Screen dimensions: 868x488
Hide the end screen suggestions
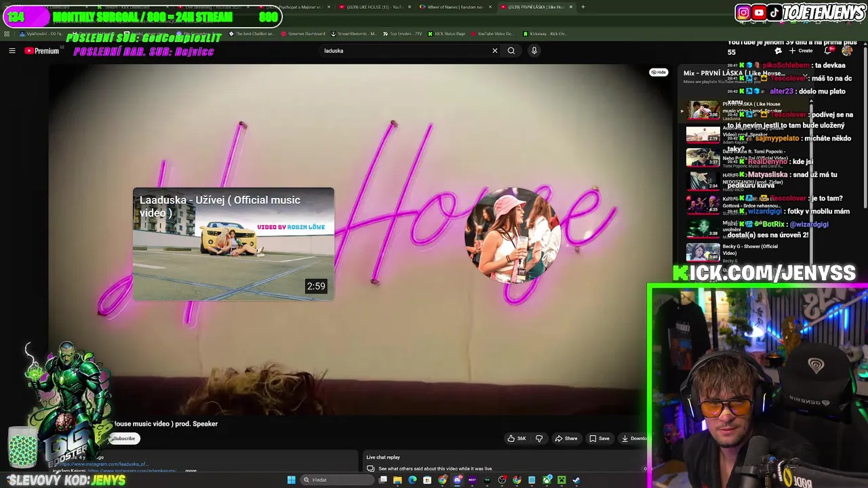[658, 73]
